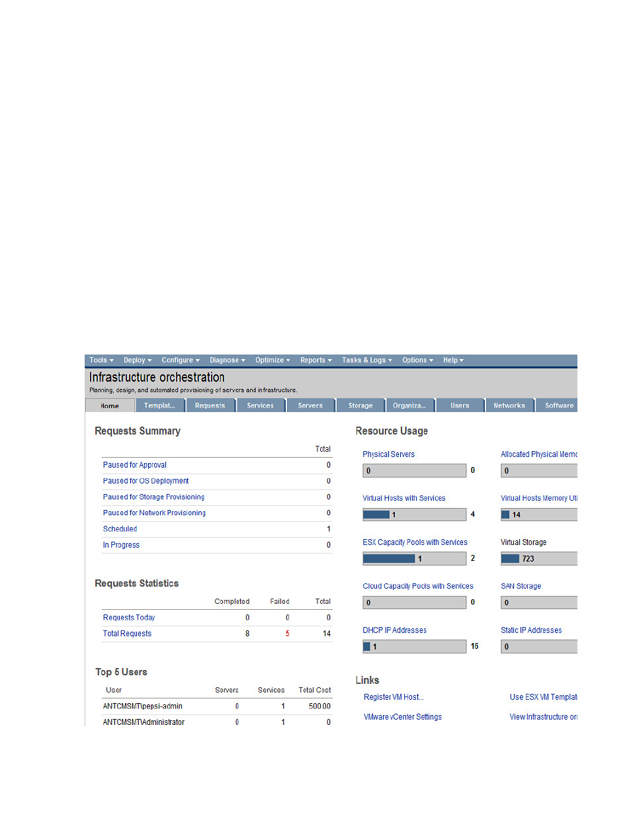This screenshot has width=631, height=840.
Task: Expand the Diagnose menu
Action: pyautogui.click(x=228, y=360)
